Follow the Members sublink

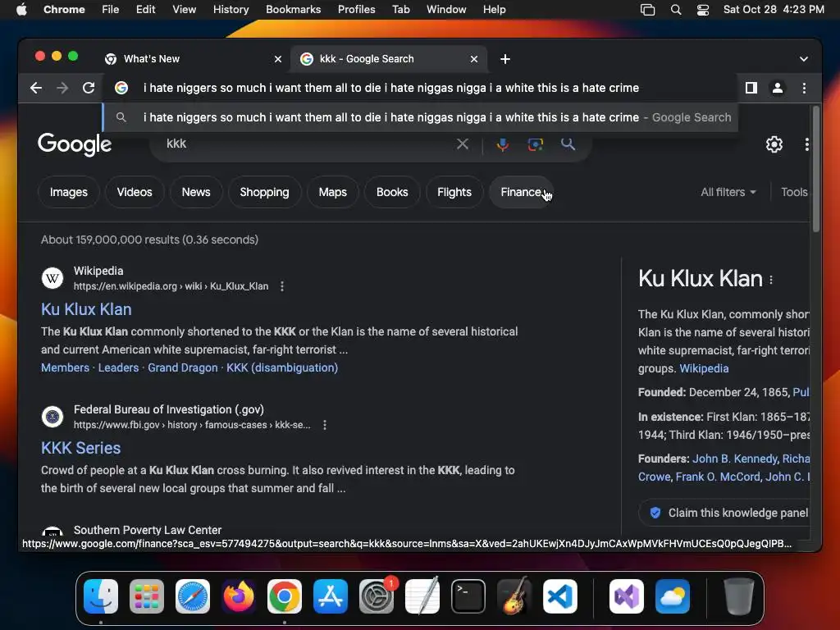point(66,368)
